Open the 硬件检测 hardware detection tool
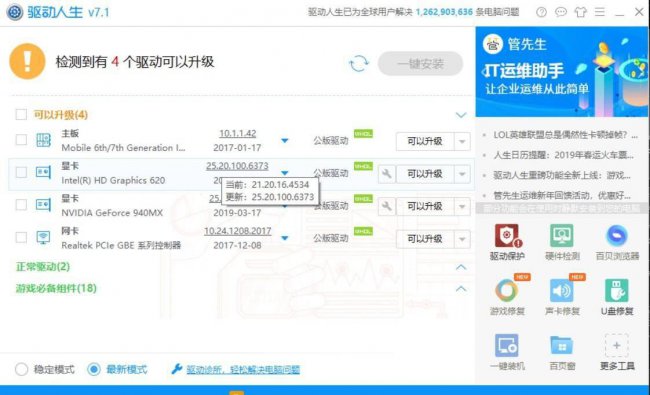This screenshot has width=650, height=395. coord(562,236)
